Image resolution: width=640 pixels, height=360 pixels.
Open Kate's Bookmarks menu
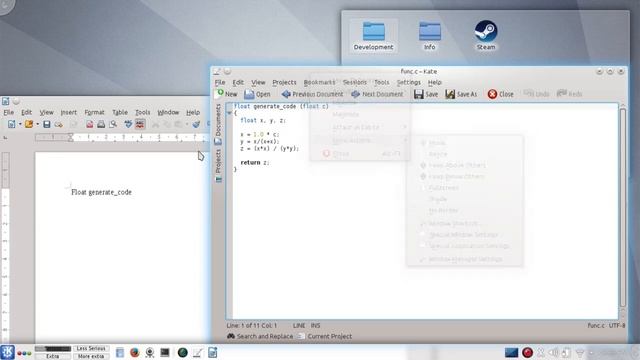click(319, 82)
